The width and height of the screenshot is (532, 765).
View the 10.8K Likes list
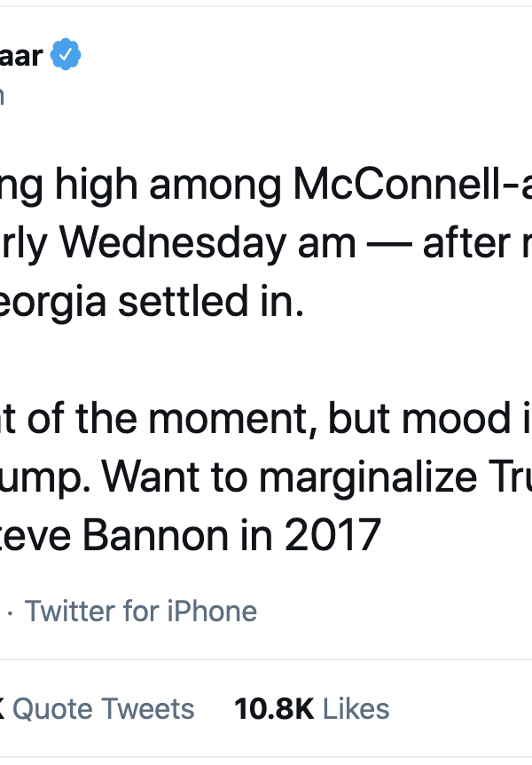click(x=311, y=708)
